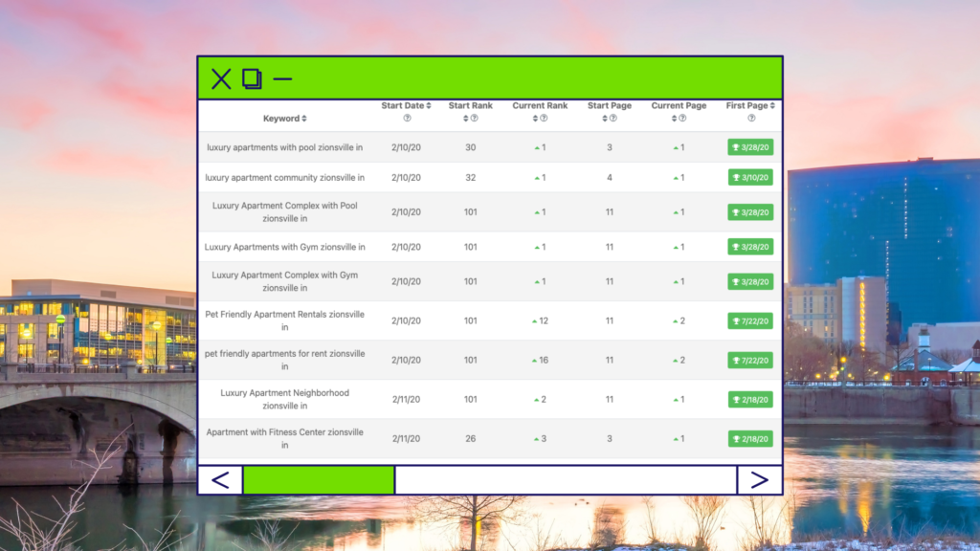This screenshot has width=980, height=551.
Task: Click the 7/22/20 badge for Pet Friendly Apartment Rentals
Action: point(750,321)
